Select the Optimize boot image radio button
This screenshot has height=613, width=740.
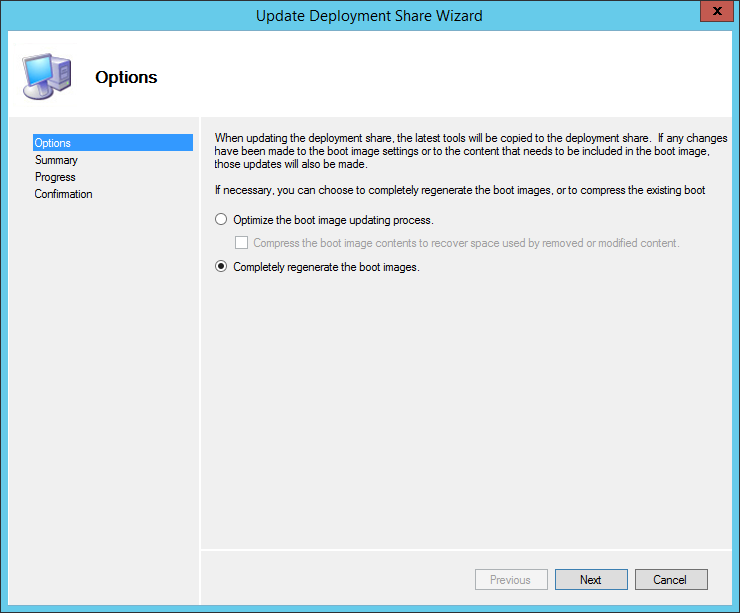pyautogui.click(x=221, y=220)
